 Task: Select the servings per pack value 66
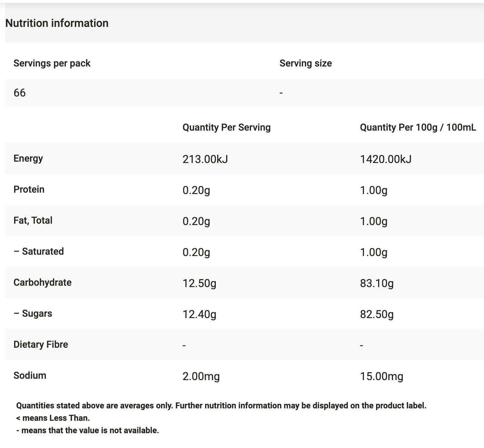point(20,93)
